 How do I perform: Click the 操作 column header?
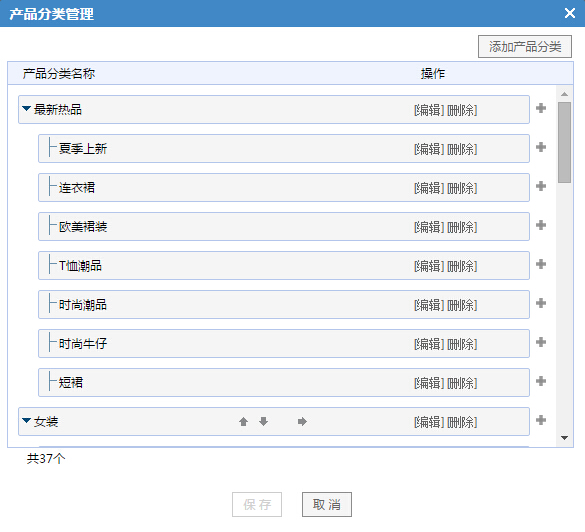(x=433, y=73)
